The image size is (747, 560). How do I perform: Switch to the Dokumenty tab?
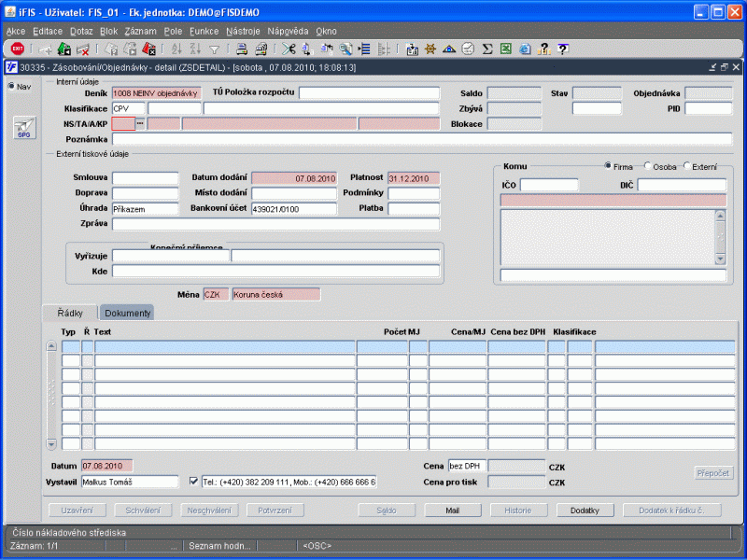pyautogui.click(x=127, y=313)
